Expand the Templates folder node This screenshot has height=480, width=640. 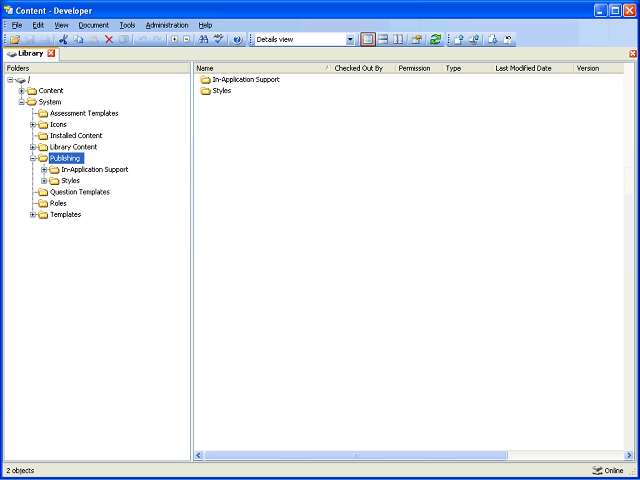(x=33, y=215)
